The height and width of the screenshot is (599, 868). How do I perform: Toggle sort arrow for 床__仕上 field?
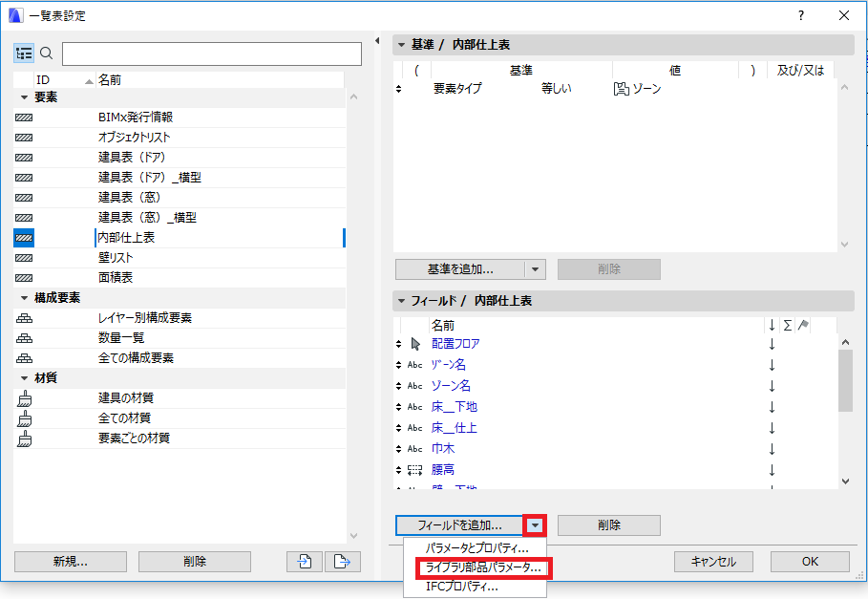pyautogui.click(x=772, y=429)
